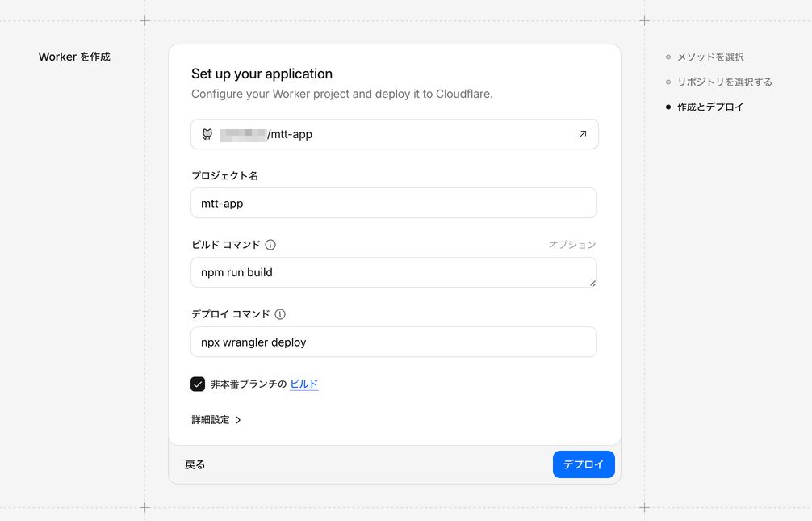The width and height of the screenshot is (812, 521).
Task: Select 作成とデプロイ step
Action: pos(710,107)
